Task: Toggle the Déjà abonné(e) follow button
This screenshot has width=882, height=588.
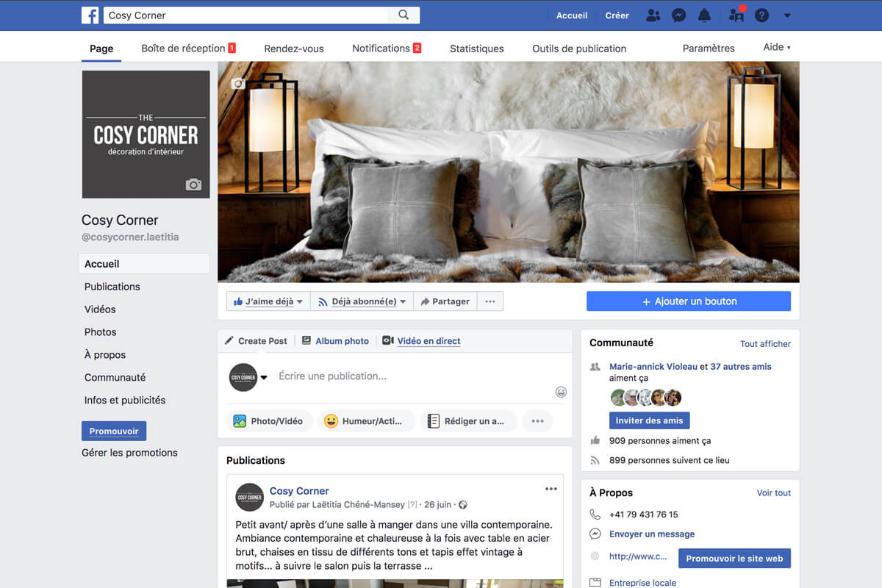Action: tap(362, 301)
